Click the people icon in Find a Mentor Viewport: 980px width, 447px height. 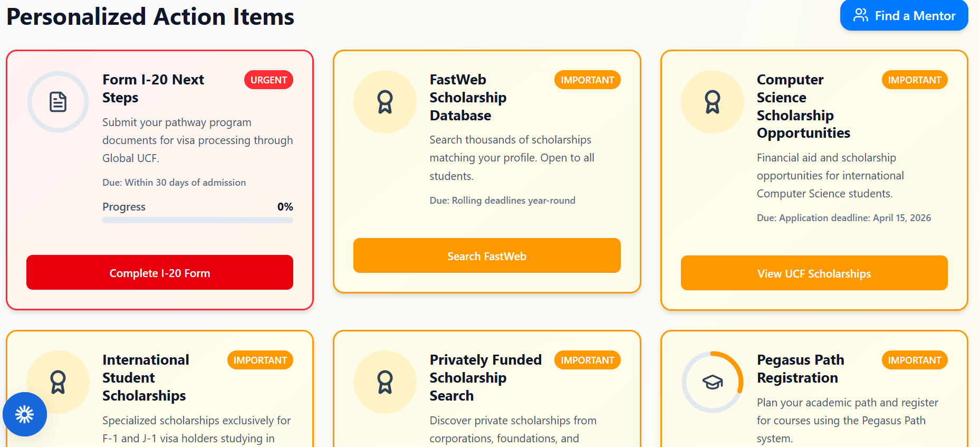coord(861,15)
